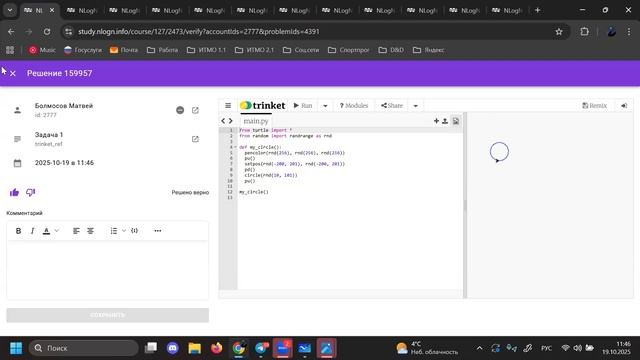Click the turtle output circle drawing
This screenshot has height=360, width=640.
tap(499, 152)
